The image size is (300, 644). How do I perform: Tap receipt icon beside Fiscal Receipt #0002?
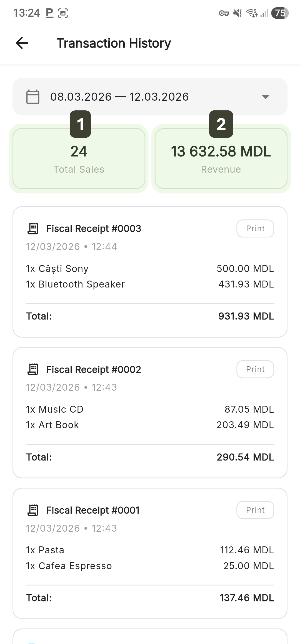33,369
